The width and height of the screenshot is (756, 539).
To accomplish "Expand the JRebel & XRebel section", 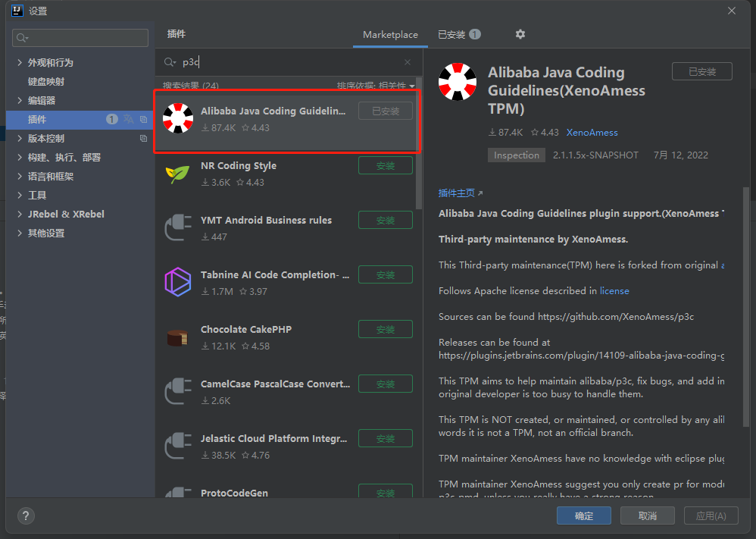I will click(x=20, y=214).
